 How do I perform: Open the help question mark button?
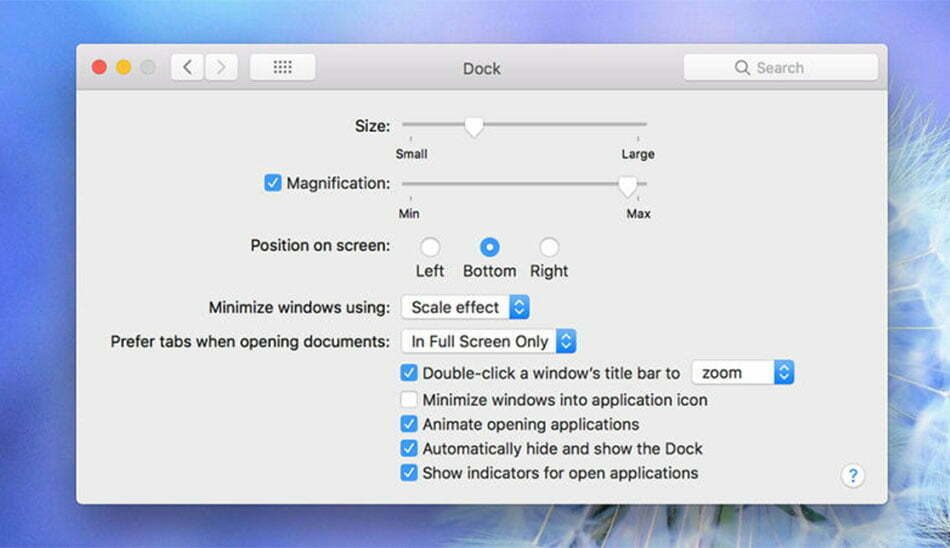[852, 476]
